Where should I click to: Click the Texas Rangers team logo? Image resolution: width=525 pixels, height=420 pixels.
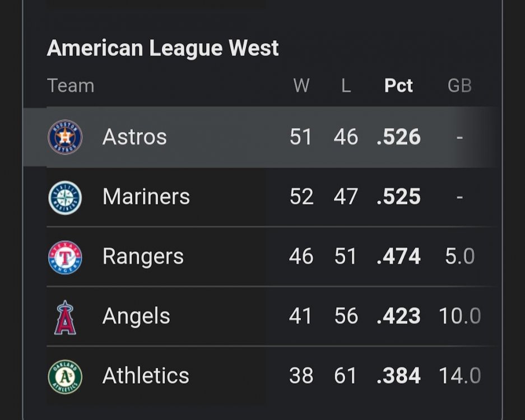coord(65,257)
